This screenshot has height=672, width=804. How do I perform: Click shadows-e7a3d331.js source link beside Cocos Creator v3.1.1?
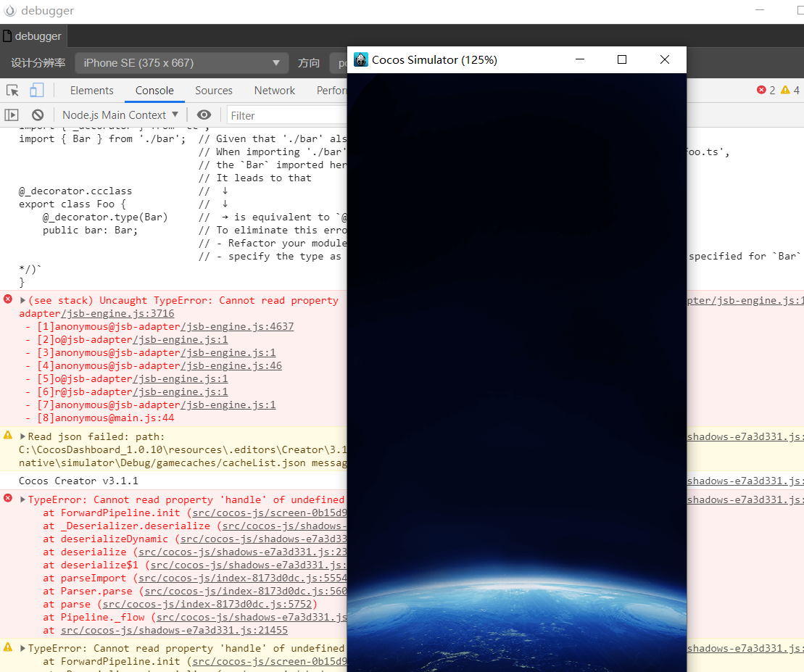745,481
